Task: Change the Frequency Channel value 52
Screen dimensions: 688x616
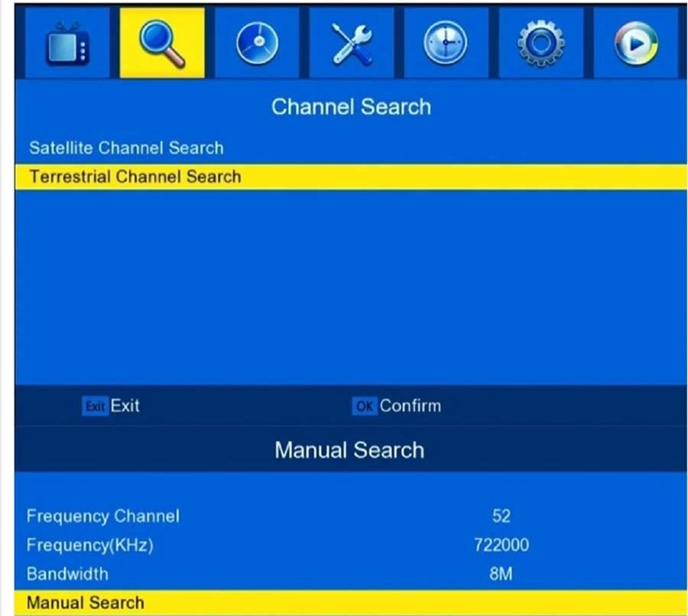Action: [501, 516]
